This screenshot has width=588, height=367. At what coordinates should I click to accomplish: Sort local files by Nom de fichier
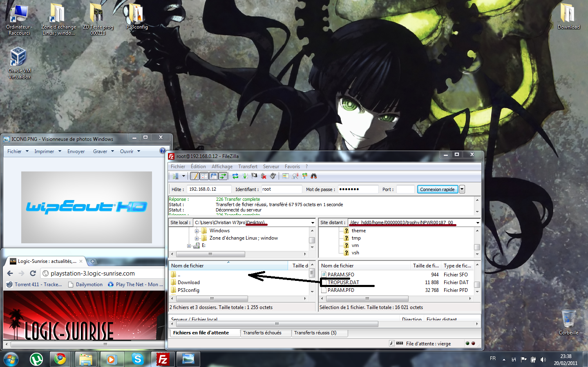(x=228, y=266)
